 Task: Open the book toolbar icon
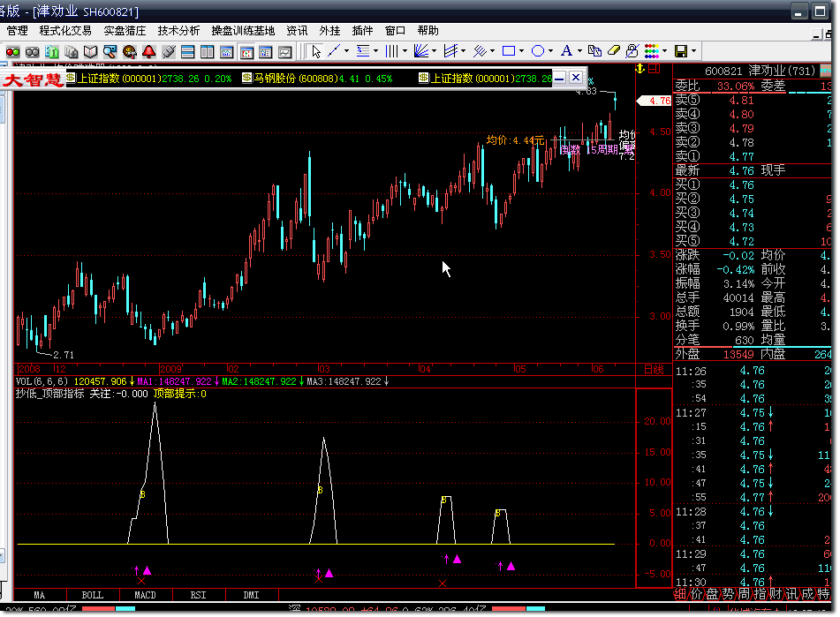[x=90, y=51]
